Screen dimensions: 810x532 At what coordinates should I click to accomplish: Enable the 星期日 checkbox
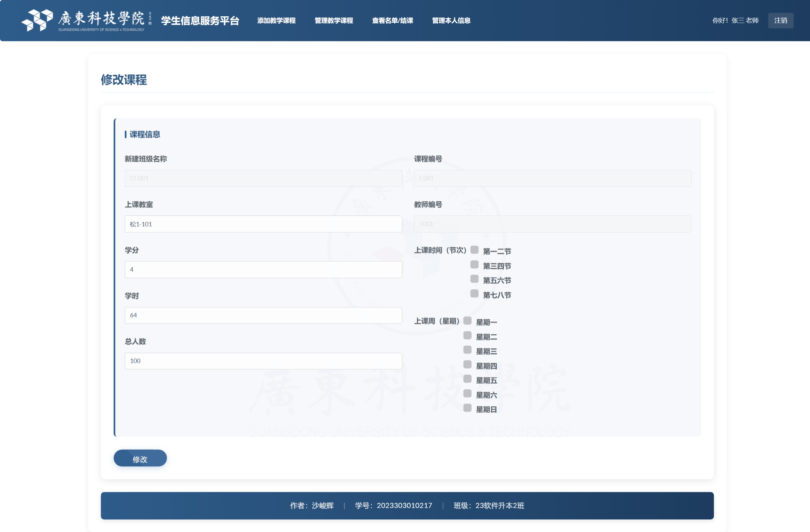tap(467, 408)
